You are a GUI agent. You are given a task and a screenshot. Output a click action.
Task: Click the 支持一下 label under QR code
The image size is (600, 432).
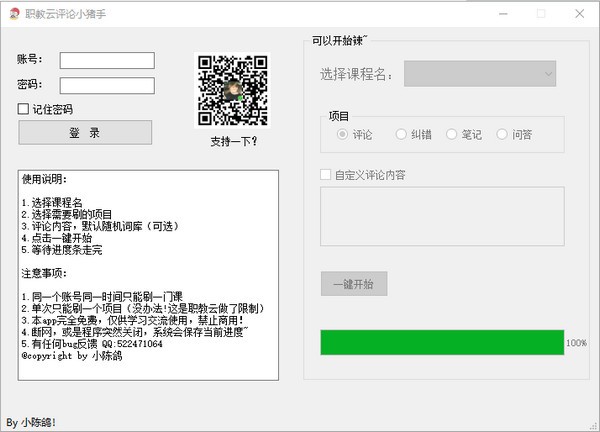234,141
